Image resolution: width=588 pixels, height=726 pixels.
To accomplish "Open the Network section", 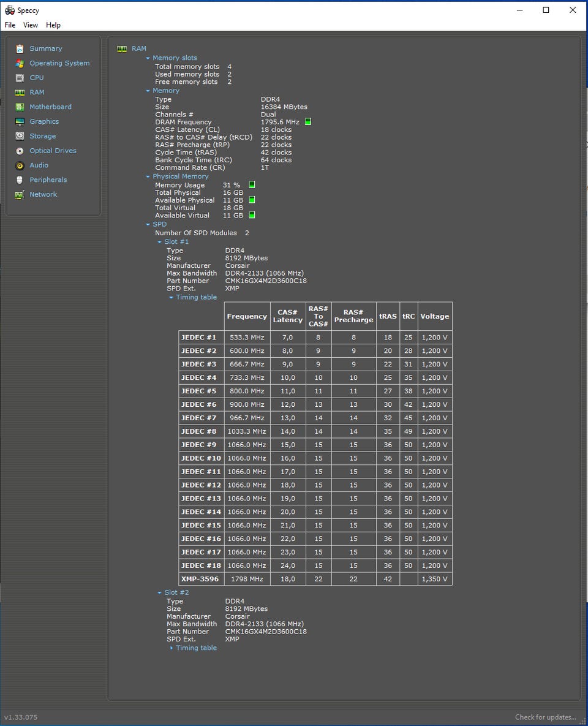I will pyautogui.click(x=43, y=194).
